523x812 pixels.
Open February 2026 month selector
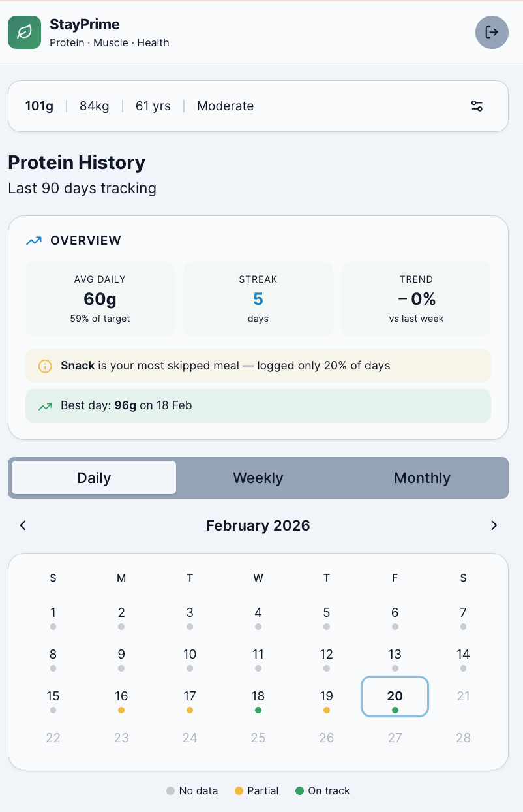pyautogui.click(x=258, y=525)
